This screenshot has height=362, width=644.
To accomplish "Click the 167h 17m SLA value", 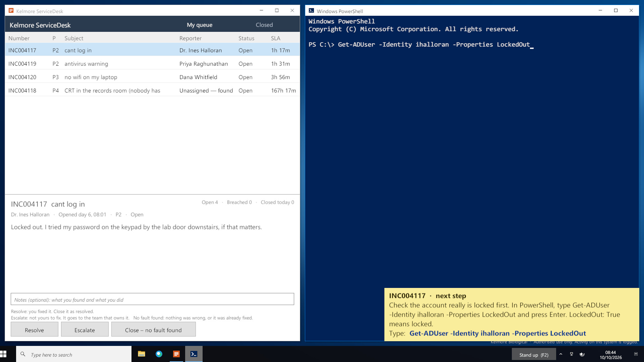I will pos(284,90).
